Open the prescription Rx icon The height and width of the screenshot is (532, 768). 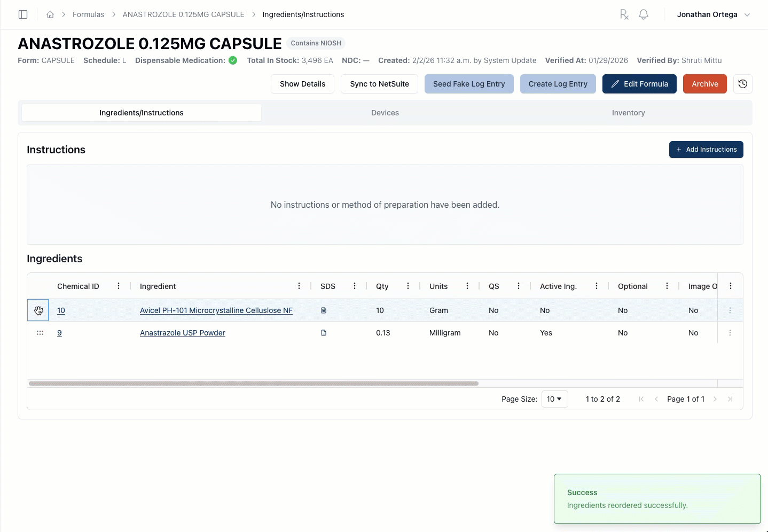(x=624, y=14)
